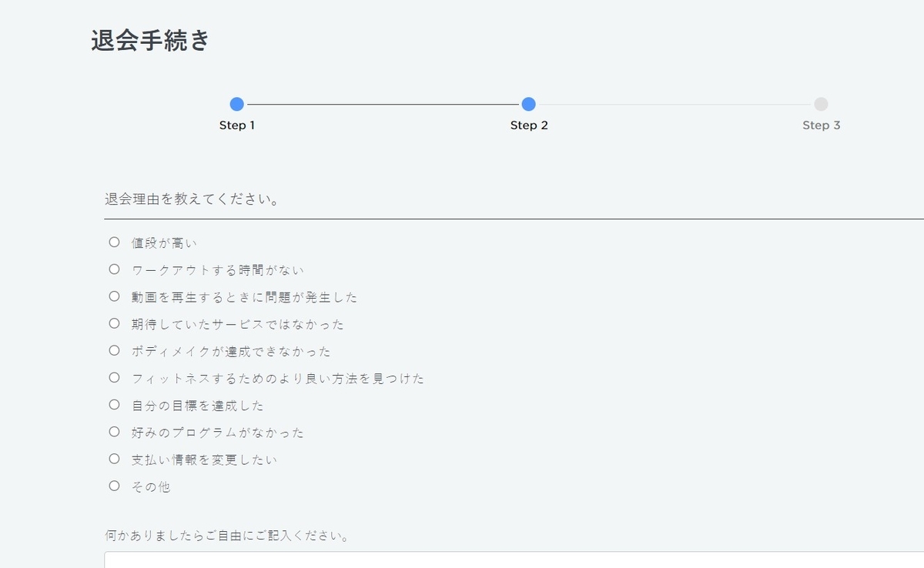Choose フィットネスするためのより良い方法を見つけた radio

click(114, 378)
